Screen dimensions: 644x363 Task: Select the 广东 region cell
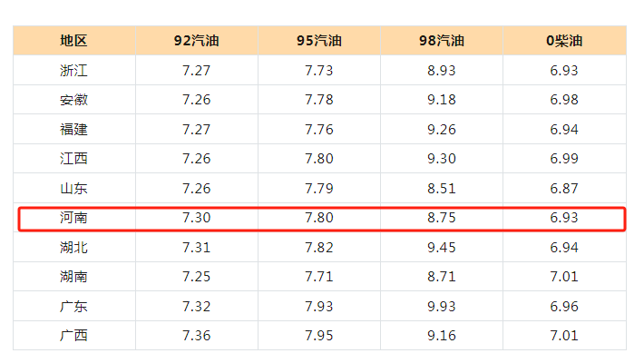(x=74, y=306)
